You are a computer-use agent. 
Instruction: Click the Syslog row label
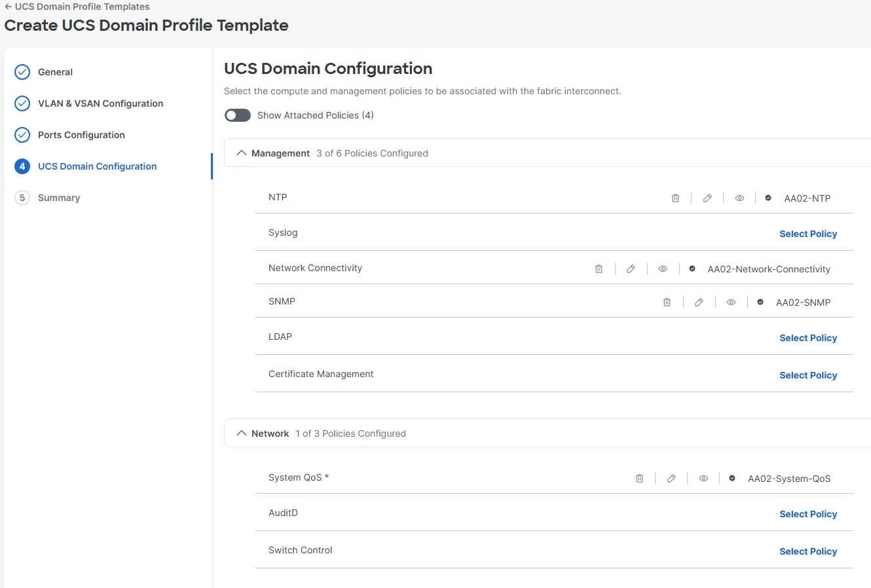tap(283, 232)
